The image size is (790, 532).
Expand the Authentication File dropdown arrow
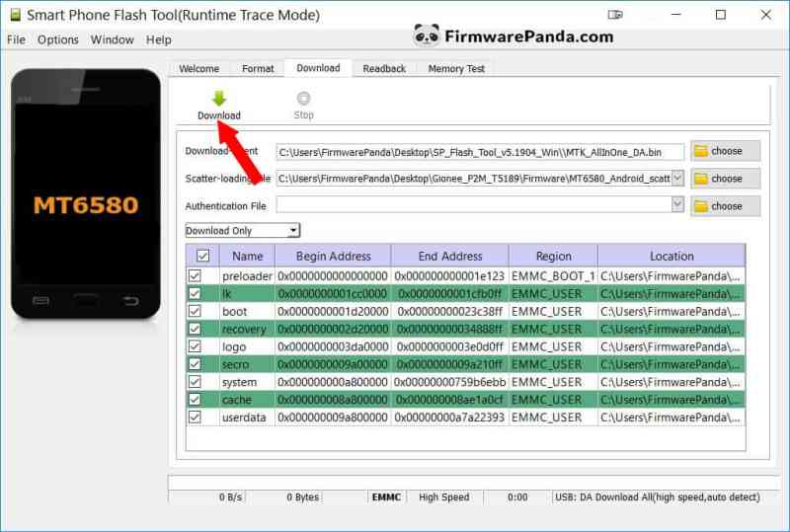click(677, 204)
